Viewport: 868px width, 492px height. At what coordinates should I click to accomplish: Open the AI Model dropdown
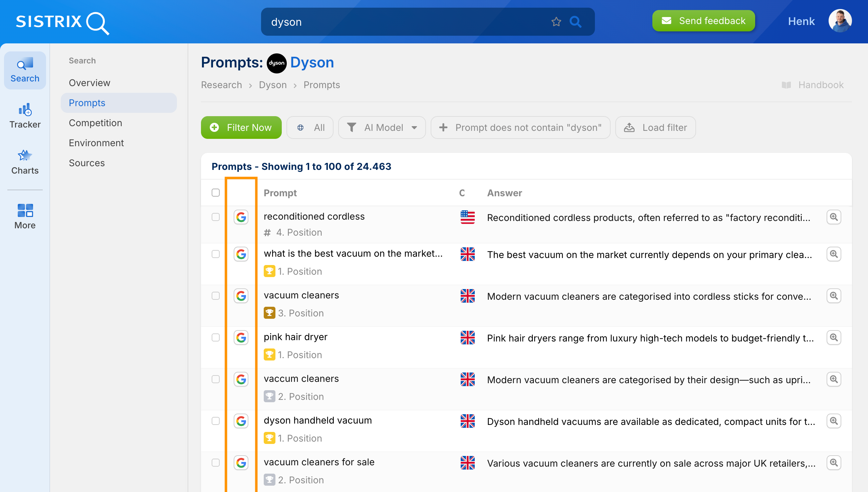pyautogui.click(x=382, y=128)
